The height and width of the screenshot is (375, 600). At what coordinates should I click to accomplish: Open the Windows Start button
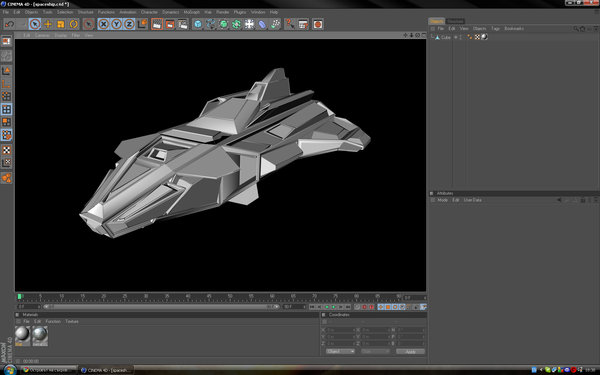tap(9, 370)
